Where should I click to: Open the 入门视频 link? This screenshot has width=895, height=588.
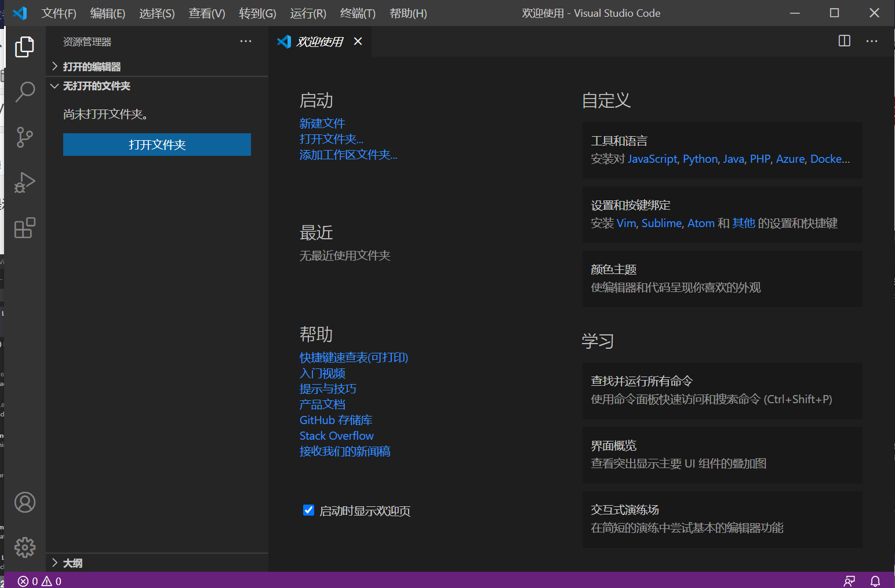pyautogui.click(x=322, y=373)
